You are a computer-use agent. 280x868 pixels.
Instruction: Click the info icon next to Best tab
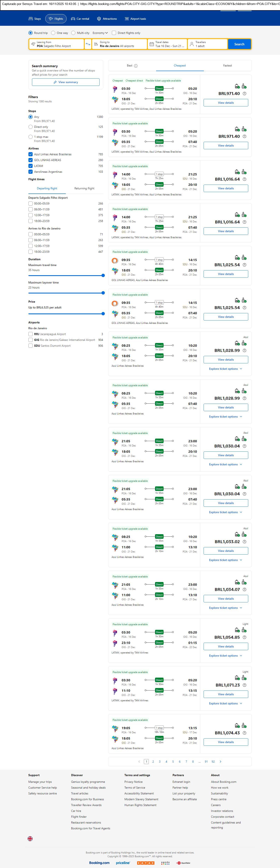(136, 66)
